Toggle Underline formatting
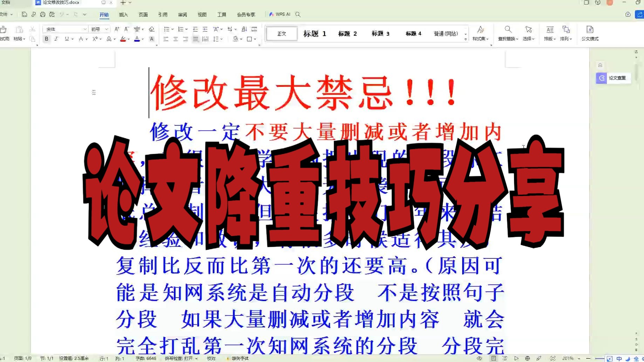Screen dimensions: 644x362 click(x=67, y=39)
